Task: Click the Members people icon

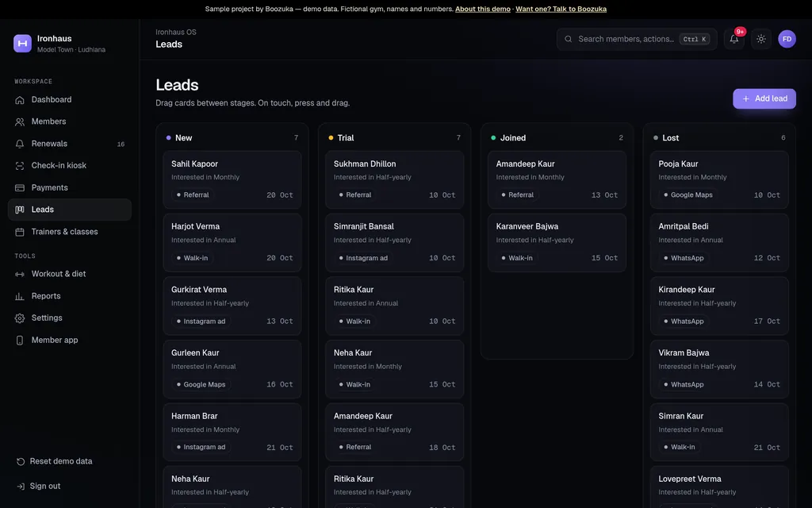Action: click(20, 121)
